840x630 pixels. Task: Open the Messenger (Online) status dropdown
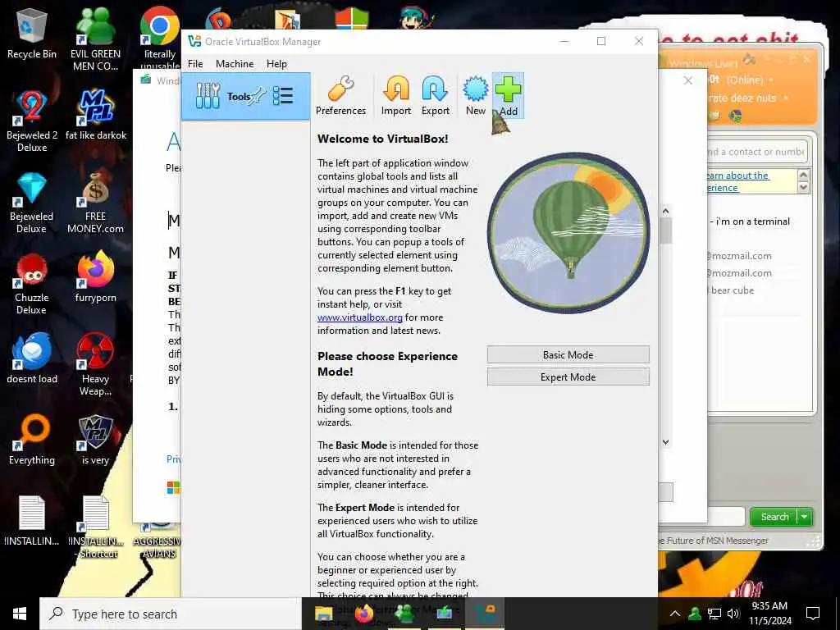click(771, 80)
